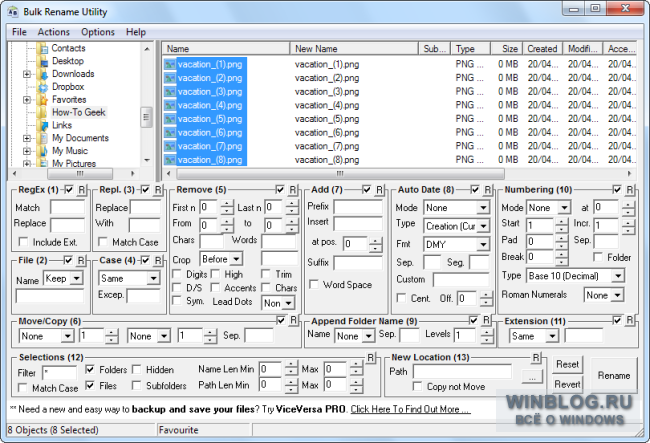
Task: Enable the Subfolders checkbox
Action: (x=136, y=385)
